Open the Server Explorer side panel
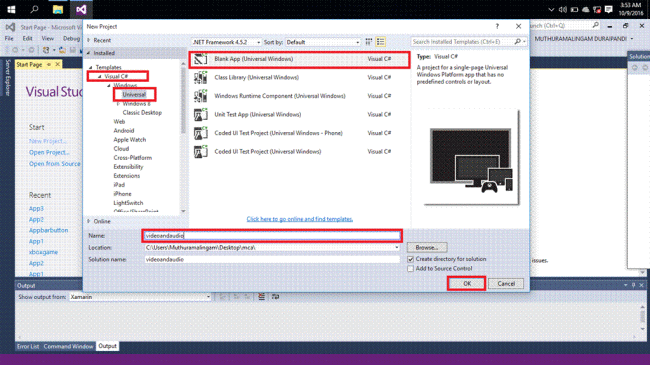Screen dimensions: 650x365 coord(7,78)
